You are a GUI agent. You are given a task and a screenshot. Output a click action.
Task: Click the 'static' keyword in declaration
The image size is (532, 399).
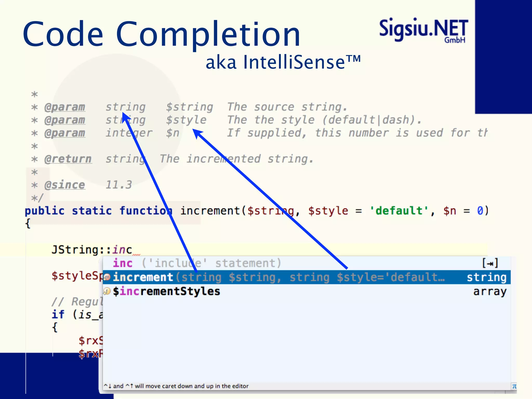[x=92, y=211]
